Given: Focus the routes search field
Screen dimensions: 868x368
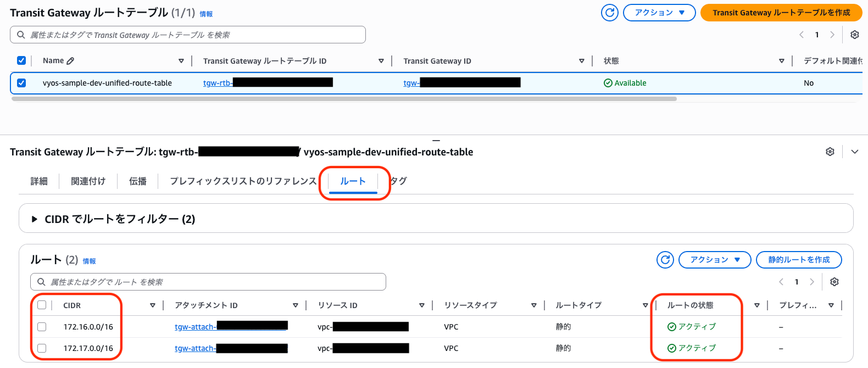Looking at the screenshot, I should point(208,282).
